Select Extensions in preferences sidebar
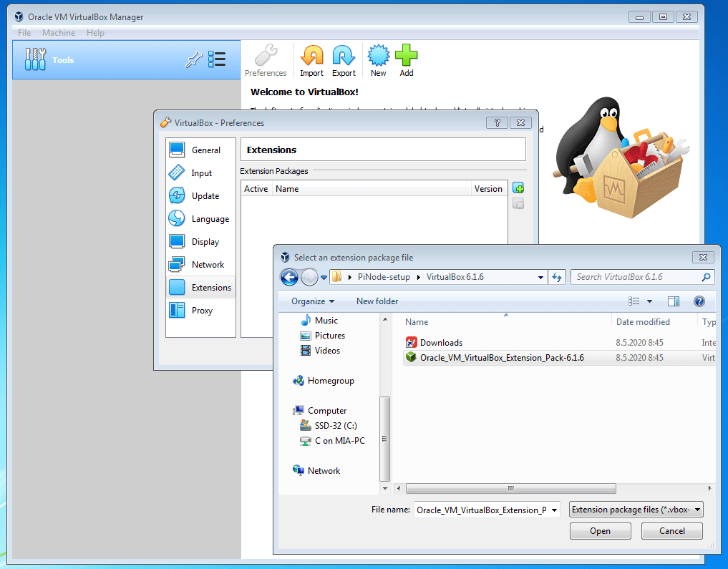This screenshot has width=728, height=569. click(x=200, y=287)
